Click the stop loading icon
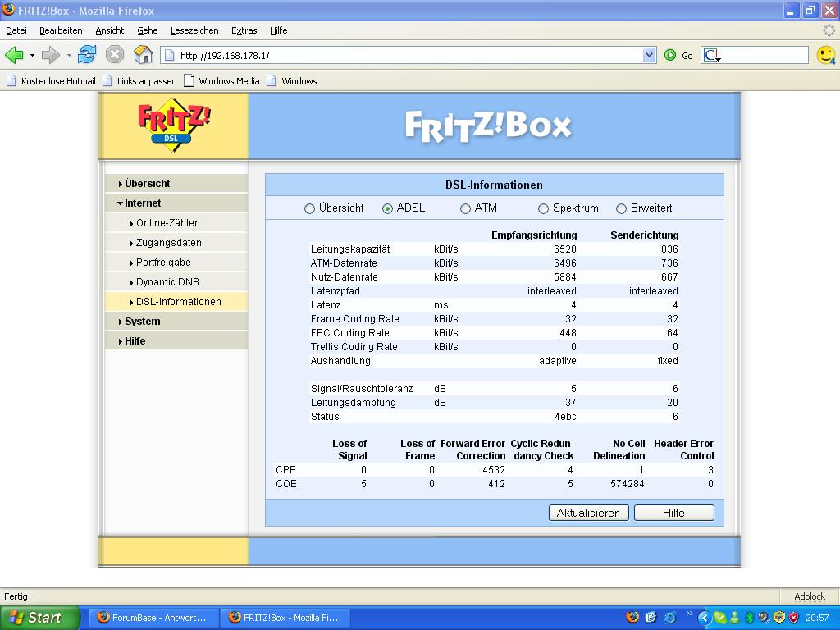The width and height of the screenshot is (840, 630). (115, 55)
